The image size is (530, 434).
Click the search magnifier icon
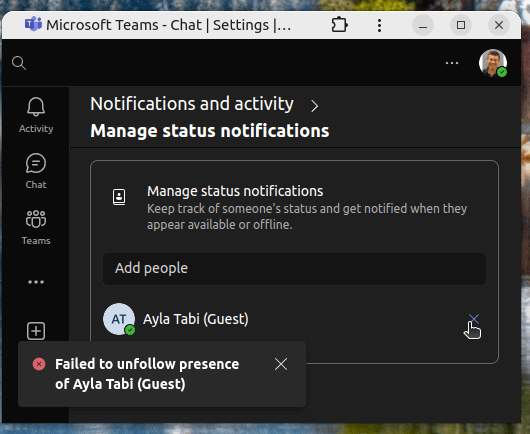point(19,63)
